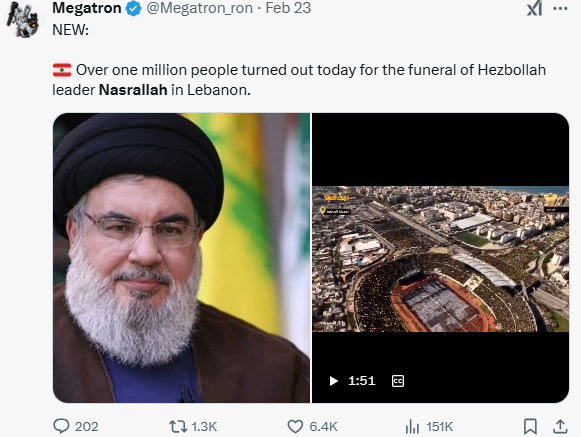The height and width of the screenshot is (437, 581).
Task: Click the 202 replies count
Action: coord(86,427)
